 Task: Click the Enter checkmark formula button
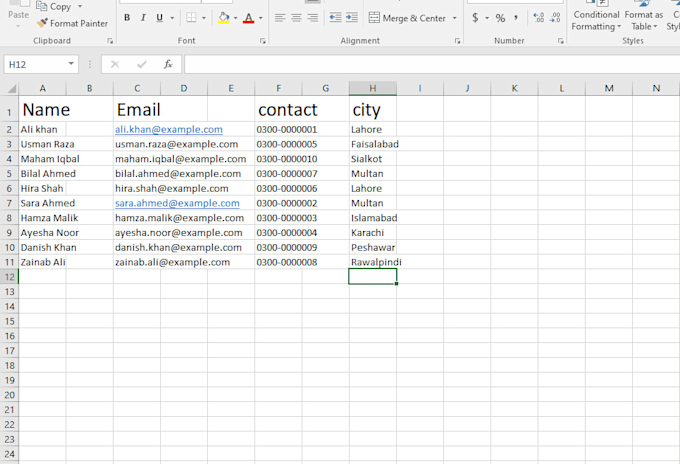click(x=141, y=65)
